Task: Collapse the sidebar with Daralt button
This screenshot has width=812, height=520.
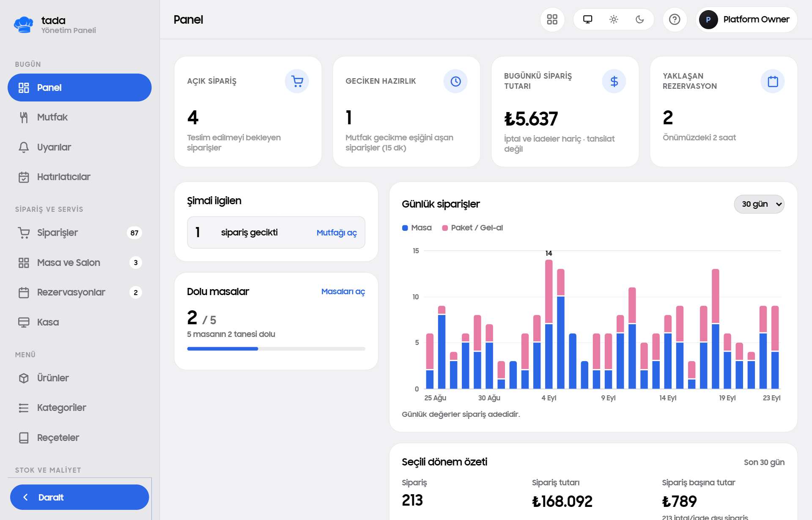Action: [x=80, y=497]
